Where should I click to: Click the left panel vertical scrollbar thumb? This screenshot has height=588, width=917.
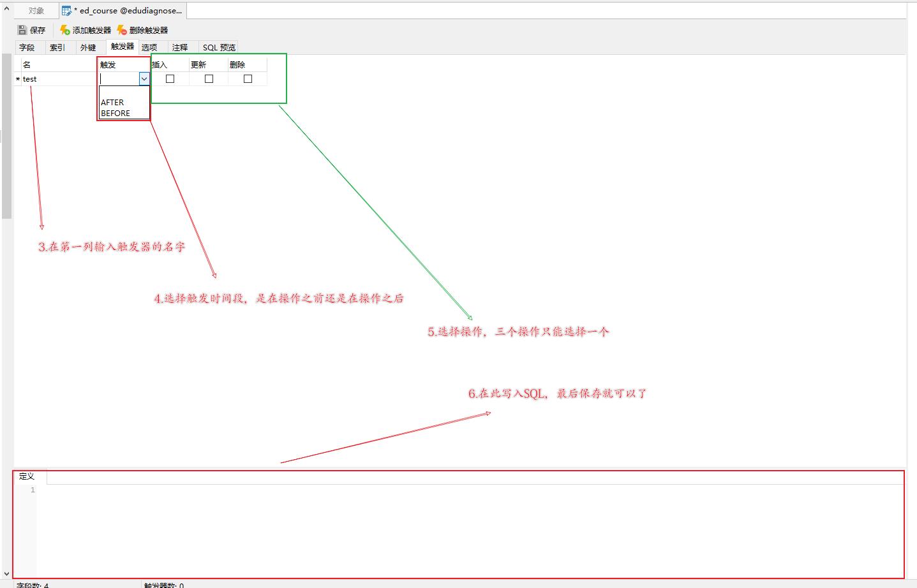click(x=6, y=136)
